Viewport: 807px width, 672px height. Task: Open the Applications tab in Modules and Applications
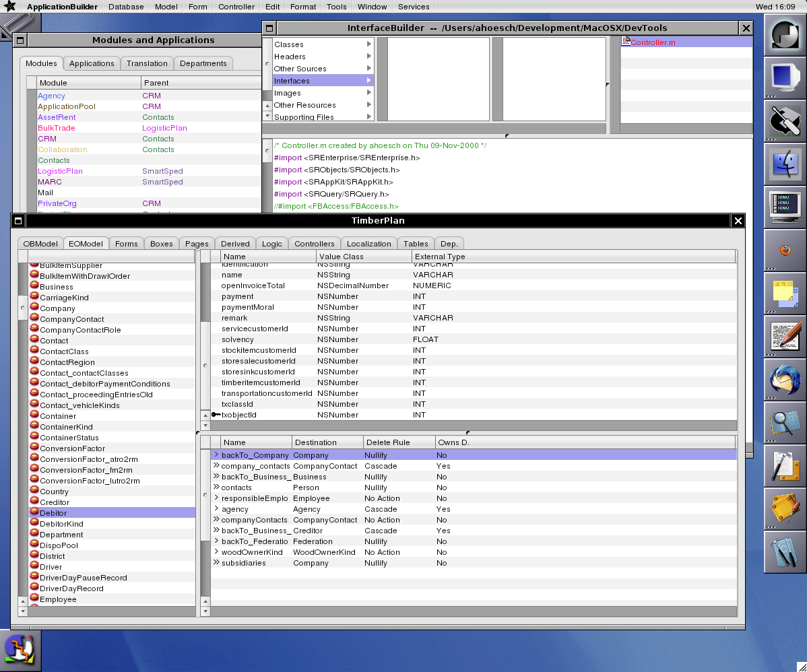tap(92, 63)
